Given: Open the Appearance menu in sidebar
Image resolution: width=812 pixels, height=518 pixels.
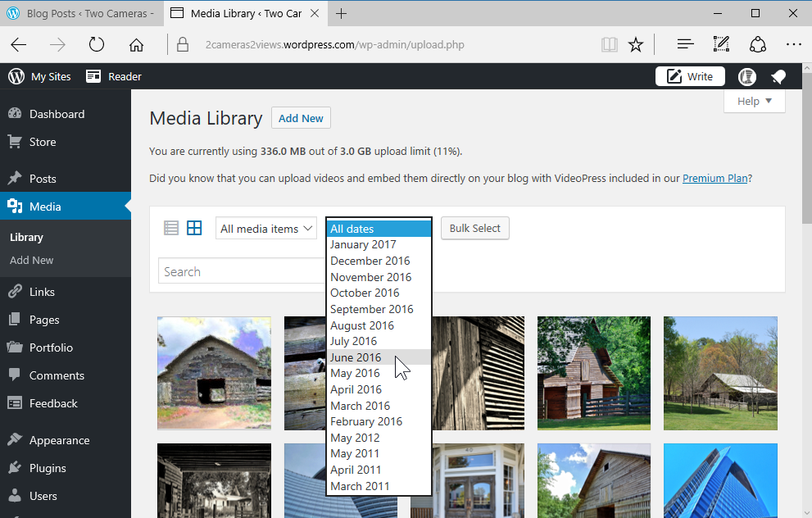Looking at the screenshot, I should click(59, 440).
